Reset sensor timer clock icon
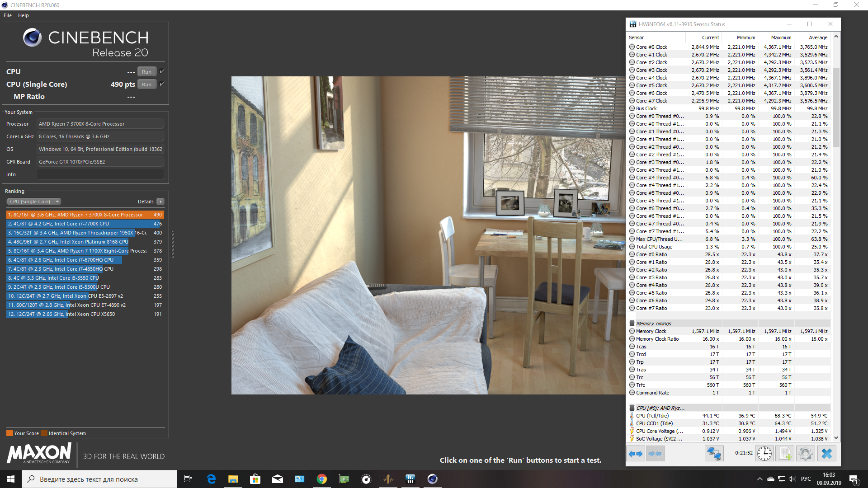The image size is (868, 488). pyautogui.click(x=764, y=454)
